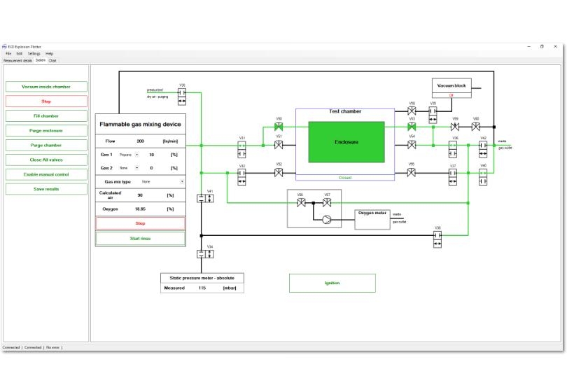Click valve V38 on the bottom return line

pyautogui.click(x=437, y=239)
